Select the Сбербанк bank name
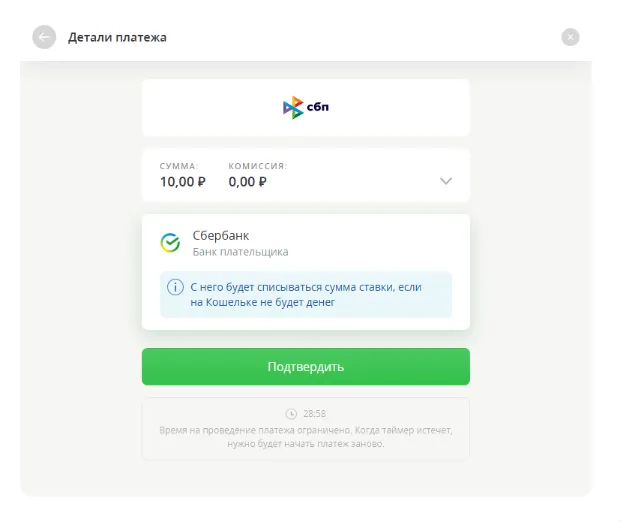The image size is (621, 522). coord(220,236)
